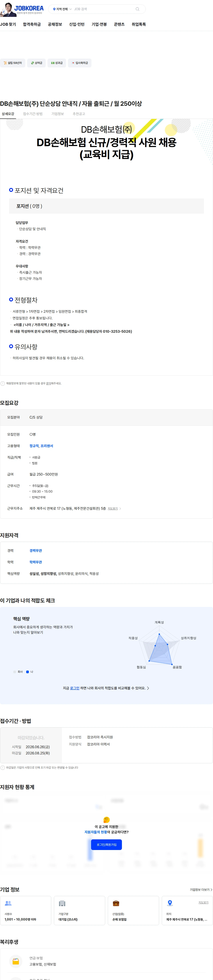Click the 입사축하금 tag
The height and width of the screenshot is (980, 213).
(80, 63)
